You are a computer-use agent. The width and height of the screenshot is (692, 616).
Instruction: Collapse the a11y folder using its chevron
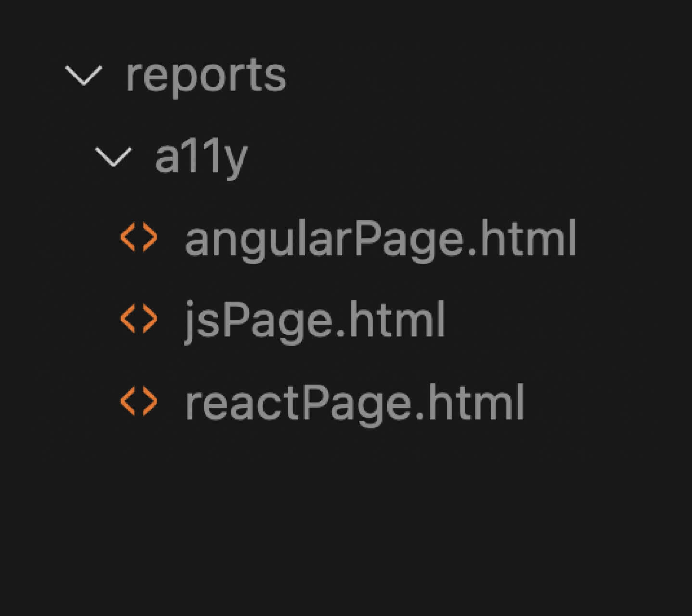[114, 157]
